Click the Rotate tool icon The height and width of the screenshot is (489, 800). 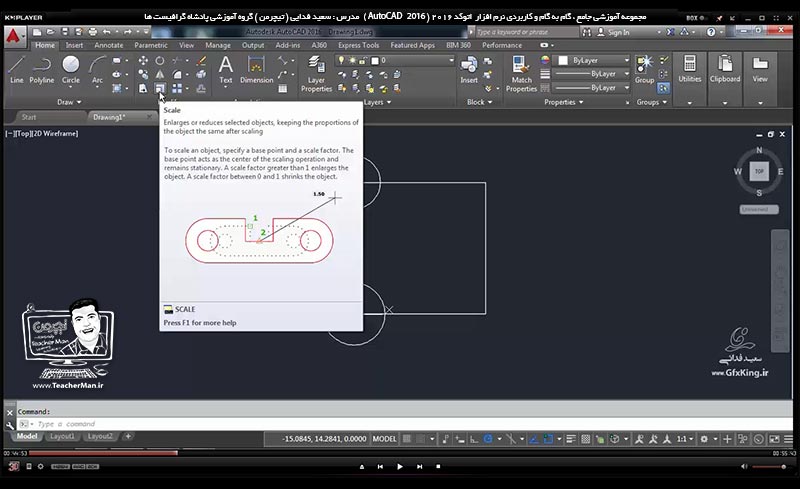(160, 61)
